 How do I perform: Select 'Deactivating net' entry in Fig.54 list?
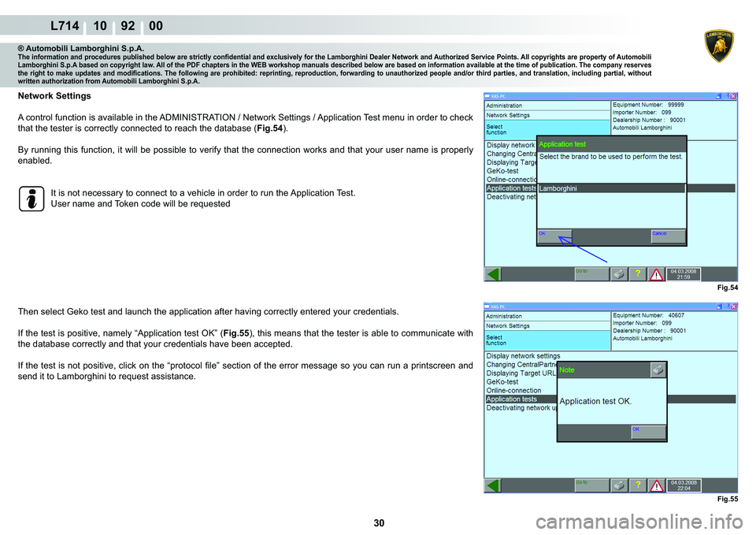click(511, 197)
